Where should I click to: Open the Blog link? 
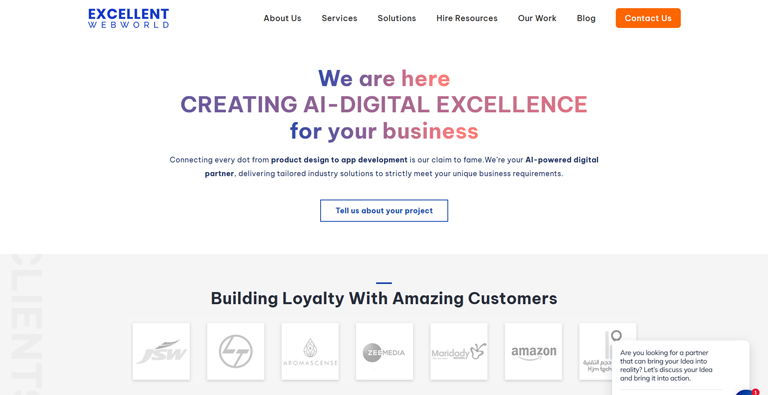pos(586,18)
